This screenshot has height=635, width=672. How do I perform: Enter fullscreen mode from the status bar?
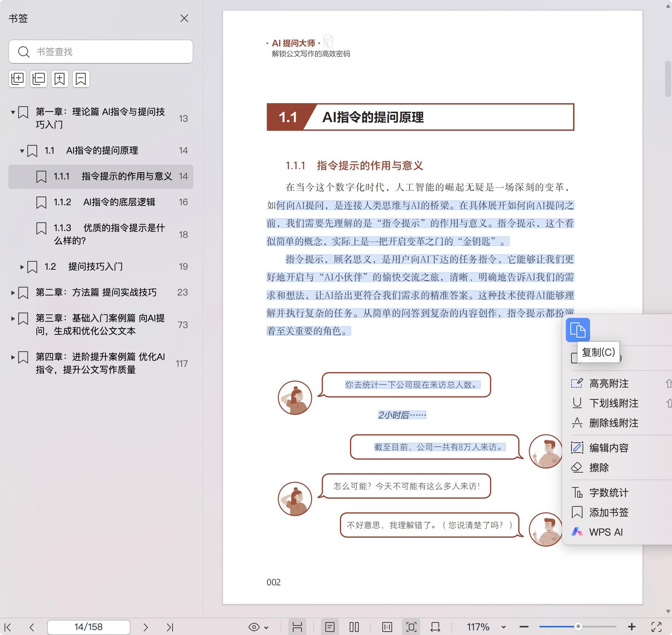pos(656,627)
